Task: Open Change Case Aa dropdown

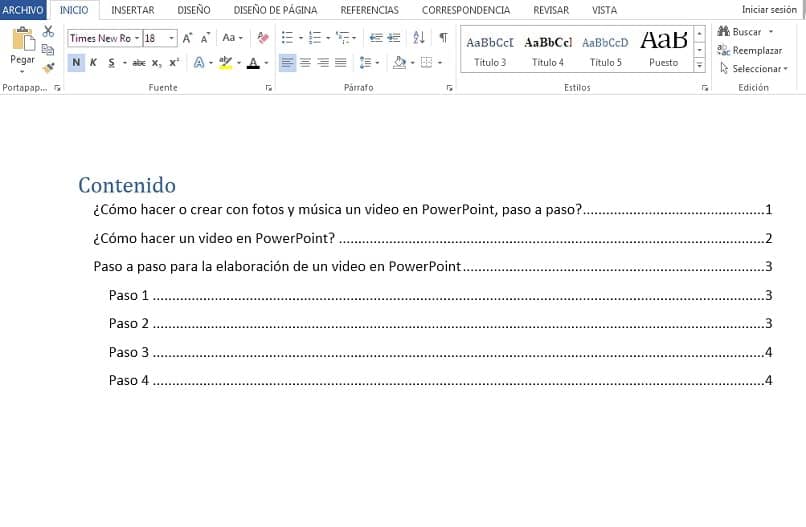Action: pos(232,38)
